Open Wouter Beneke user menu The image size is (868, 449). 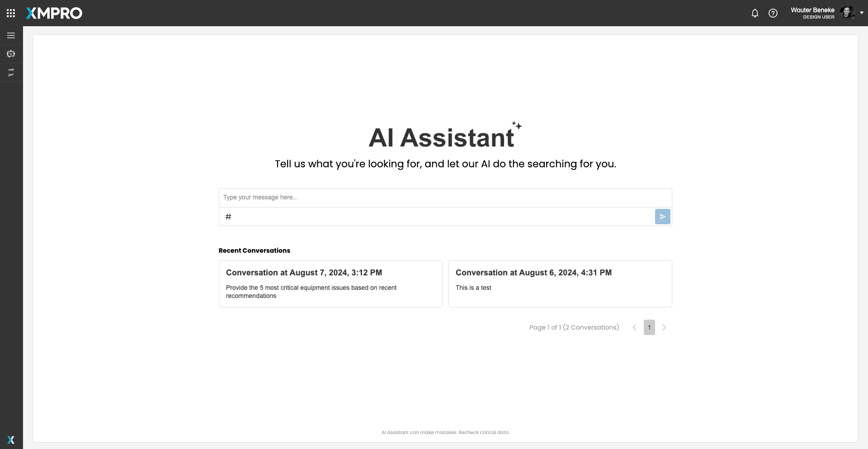812,13
